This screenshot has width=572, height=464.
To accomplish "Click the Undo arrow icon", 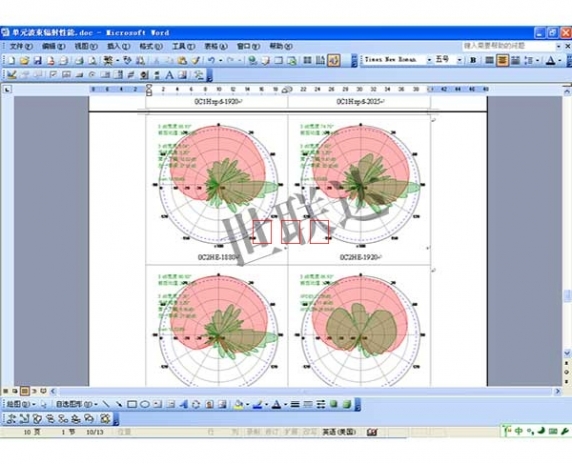I will 212,61.
